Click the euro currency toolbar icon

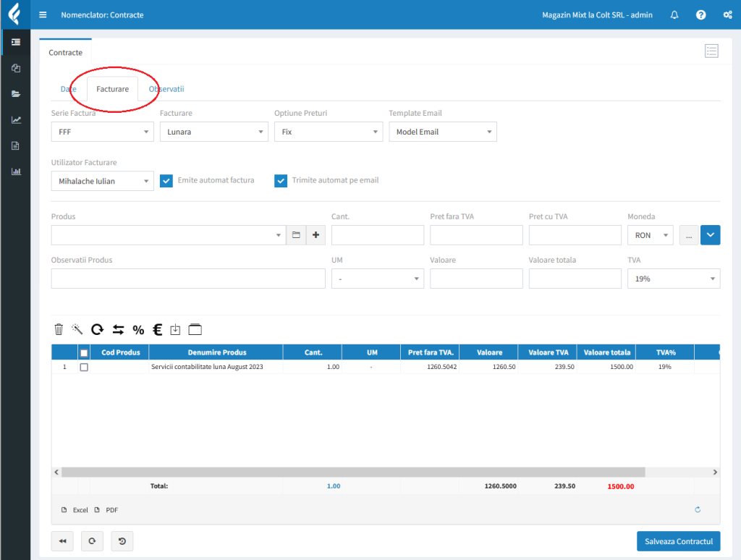tap(158, 329)
